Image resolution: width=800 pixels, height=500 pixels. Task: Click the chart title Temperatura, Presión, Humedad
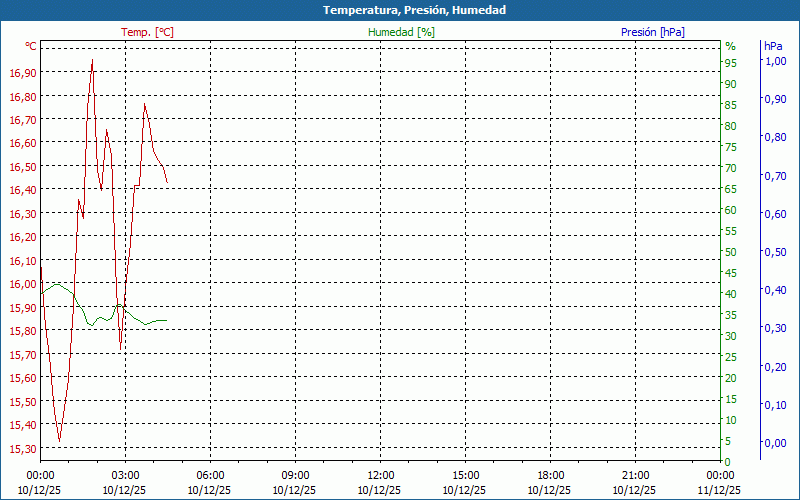414,10
